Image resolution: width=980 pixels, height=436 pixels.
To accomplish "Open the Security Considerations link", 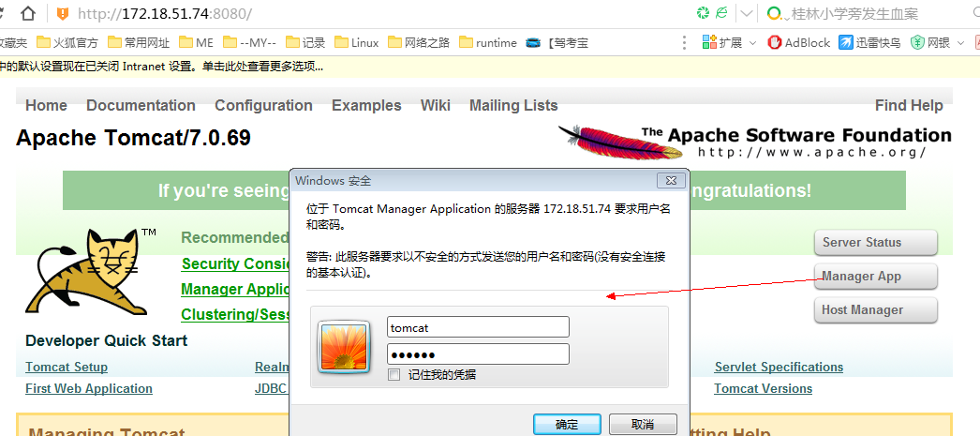I will pyautogui.click(x=235, y=264).
